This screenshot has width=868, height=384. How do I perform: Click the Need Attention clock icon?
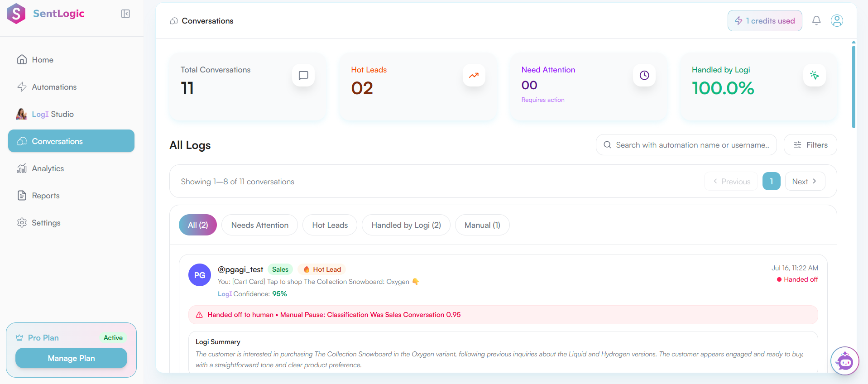pyautogui.click(x=644, y=75)
